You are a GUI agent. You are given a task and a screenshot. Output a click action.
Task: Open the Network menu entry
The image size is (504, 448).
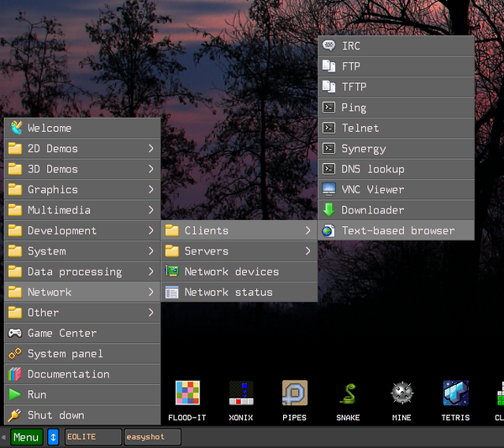coord(82,292)
